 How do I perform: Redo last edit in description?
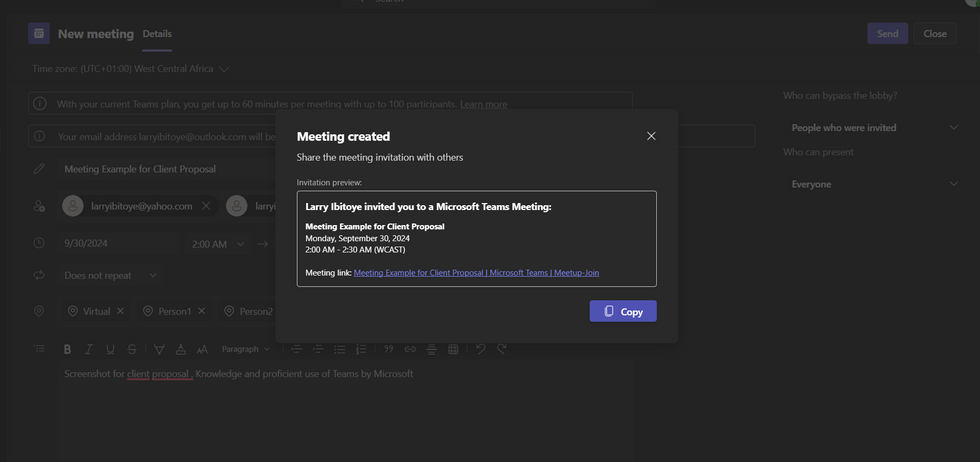[501, 349]
